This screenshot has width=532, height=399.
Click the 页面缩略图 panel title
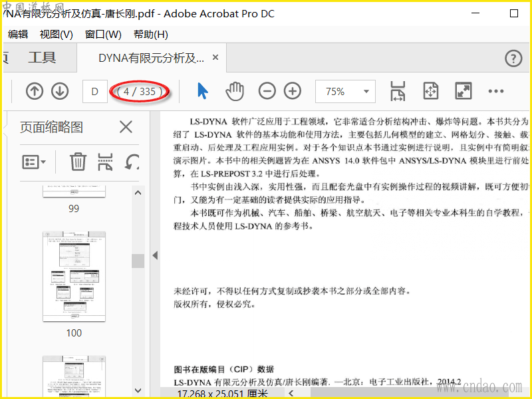pyautogui.click(x=52, y=127)
